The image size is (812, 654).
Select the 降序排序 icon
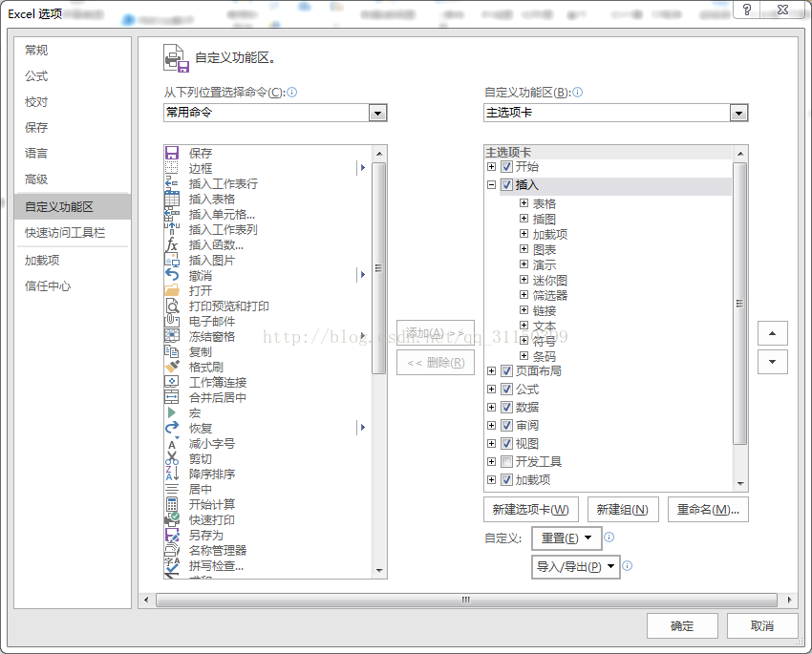click(172, 474)
